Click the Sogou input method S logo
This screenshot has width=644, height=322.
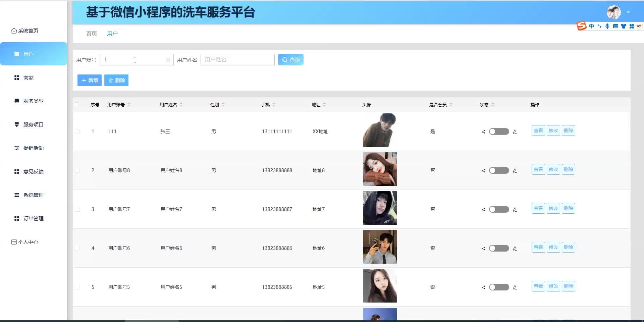pyautogui.click(x=582, y=26)
